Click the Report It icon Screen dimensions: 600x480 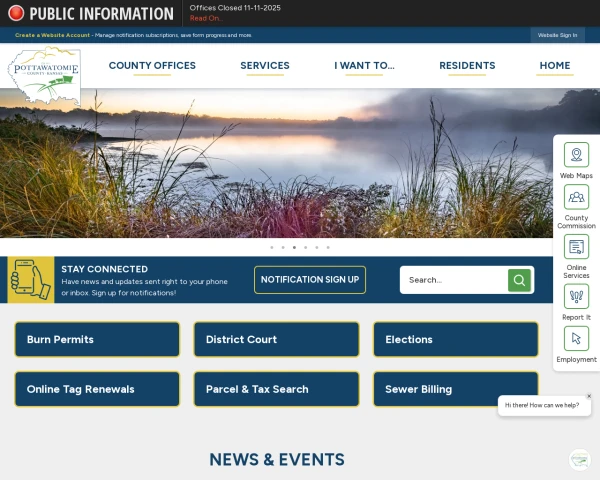pyautogui.click(x=576, y=296)
